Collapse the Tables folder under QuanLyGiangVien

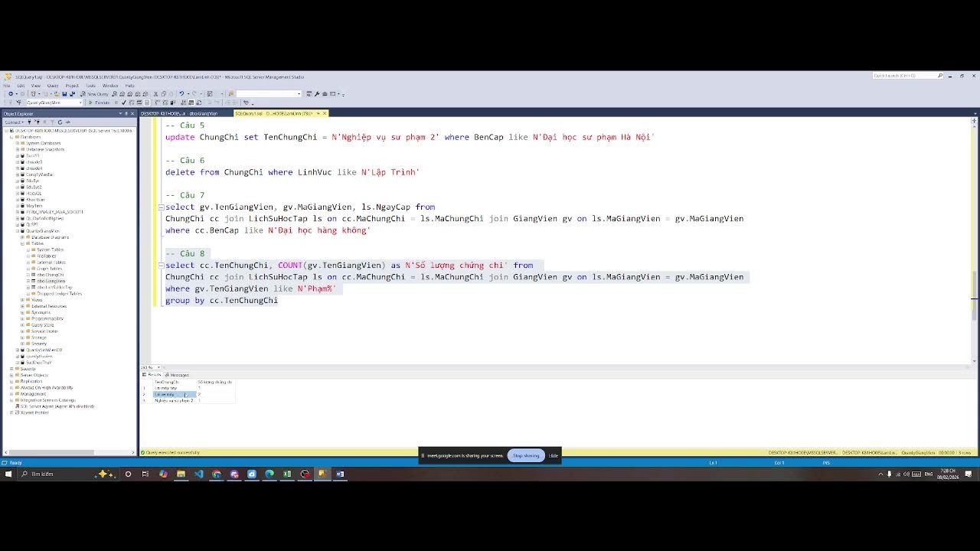click(22, 243)
